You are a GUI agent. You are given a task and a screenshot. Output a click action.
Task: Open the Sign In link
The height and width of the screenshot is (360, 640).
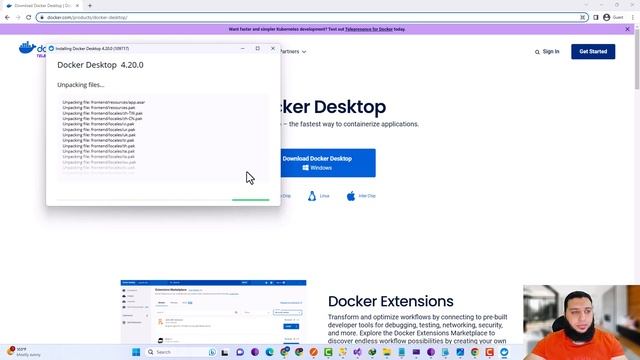pyautogui.click(x=551, y=52)
